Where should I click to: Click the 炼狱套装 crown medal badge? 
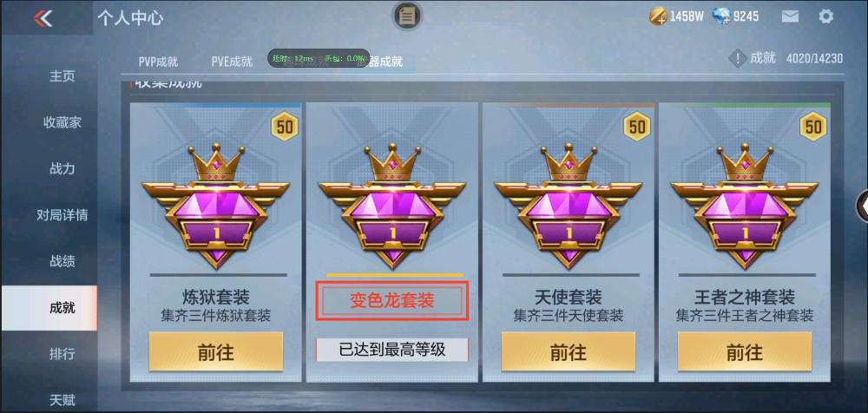[215, 206]
